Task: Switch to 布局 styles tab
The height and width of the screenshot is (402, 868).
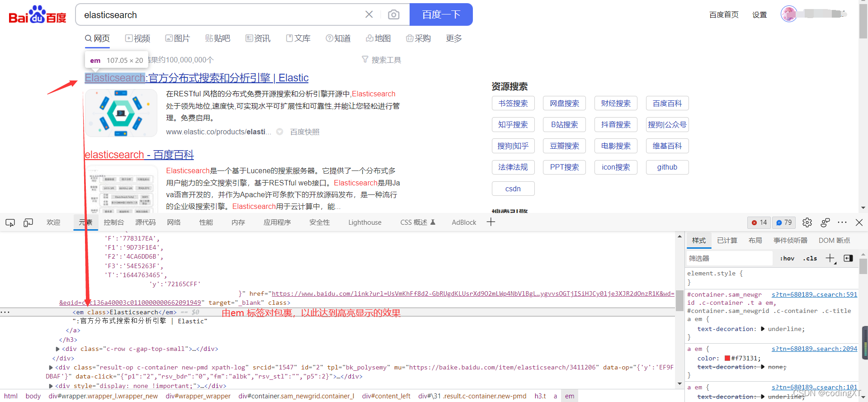Action: [x=755, y=241]
